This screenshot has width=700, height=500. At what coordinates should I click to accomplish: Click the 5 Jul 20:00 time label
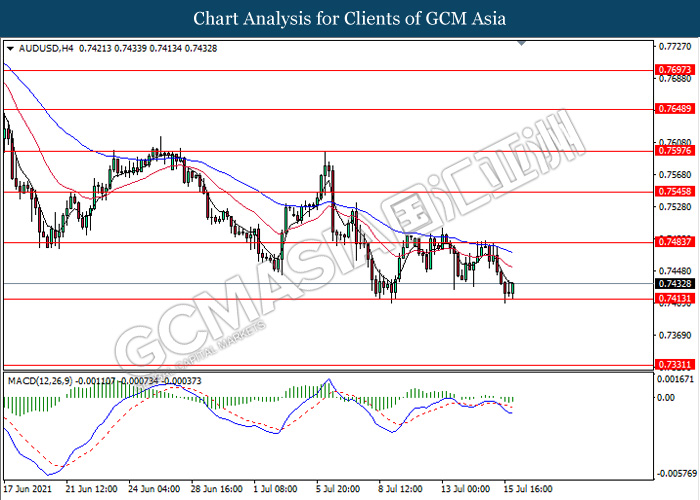point(338,489)
